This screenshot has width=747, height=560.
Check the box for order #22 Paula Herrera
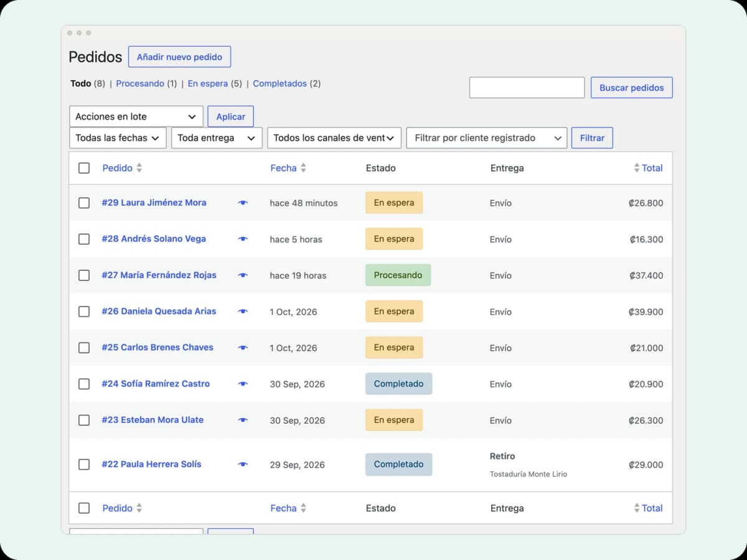[84, 464]
